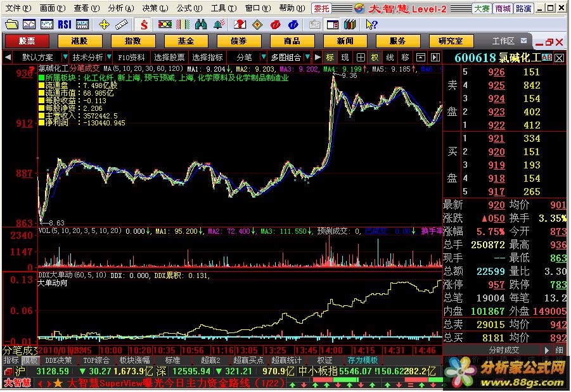
Task: Open the candlestick chart toolbar icon
Action: point(47,25)
